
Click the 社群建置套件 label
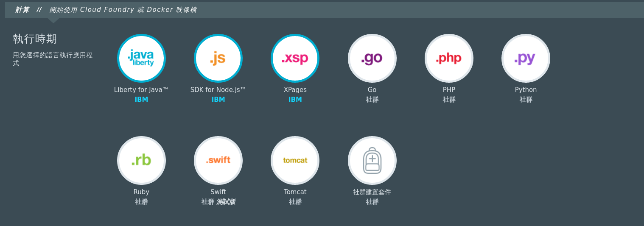[372, 192]
